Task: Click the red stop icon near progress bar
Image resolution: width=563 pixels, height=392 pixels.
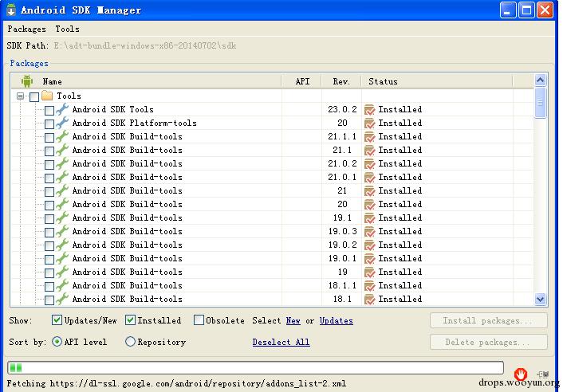Action: click(520, 374)
